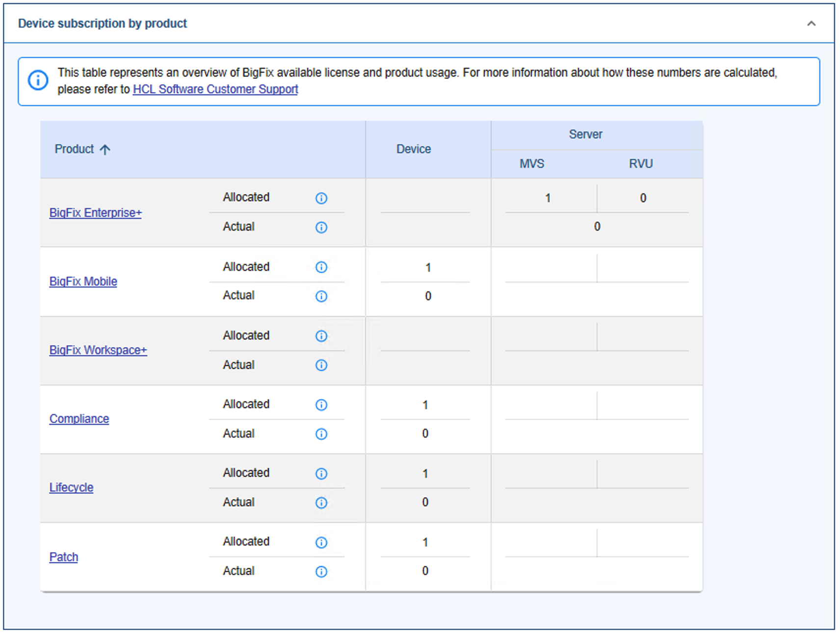This screenshot has width=840, height=634.
Task: Click info icon for BigFix Enterprise+ Allocated
Action: (321, 198)
